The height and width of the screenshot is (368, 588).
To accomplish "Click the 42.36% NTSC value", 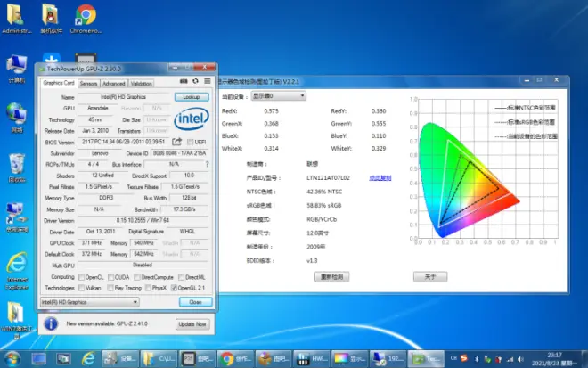I will 324,192.
